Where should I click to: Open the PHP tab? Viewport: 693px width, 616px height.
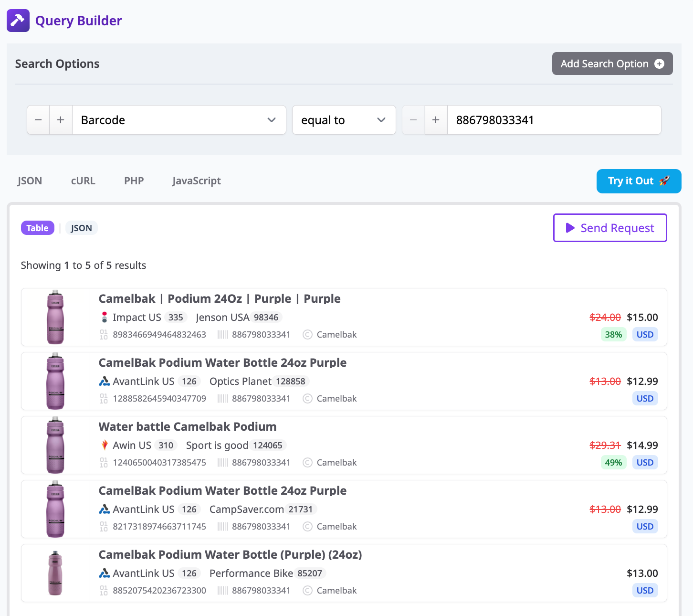tap(134, 181)
